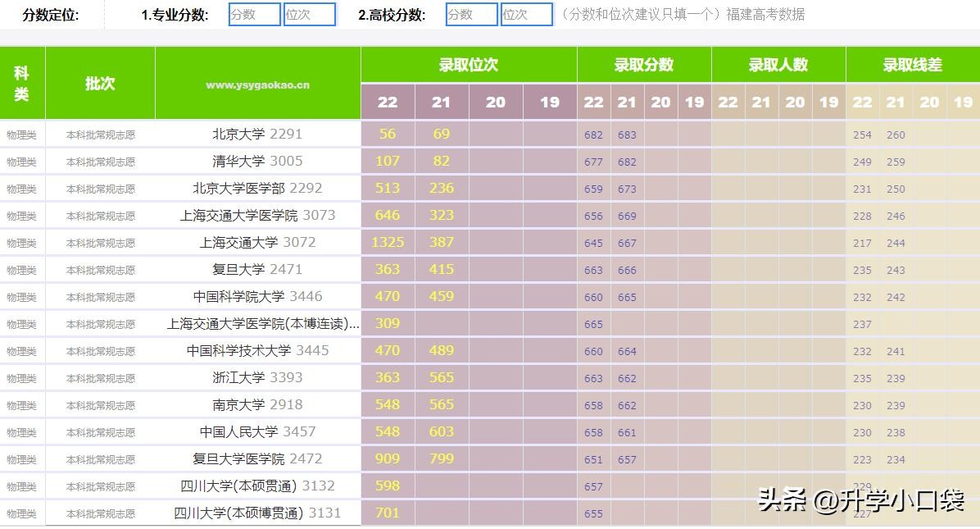This screenshot has height=529, width=980.
Task: Click the 中国人民大学 3457 row
Action: point(257,431)
